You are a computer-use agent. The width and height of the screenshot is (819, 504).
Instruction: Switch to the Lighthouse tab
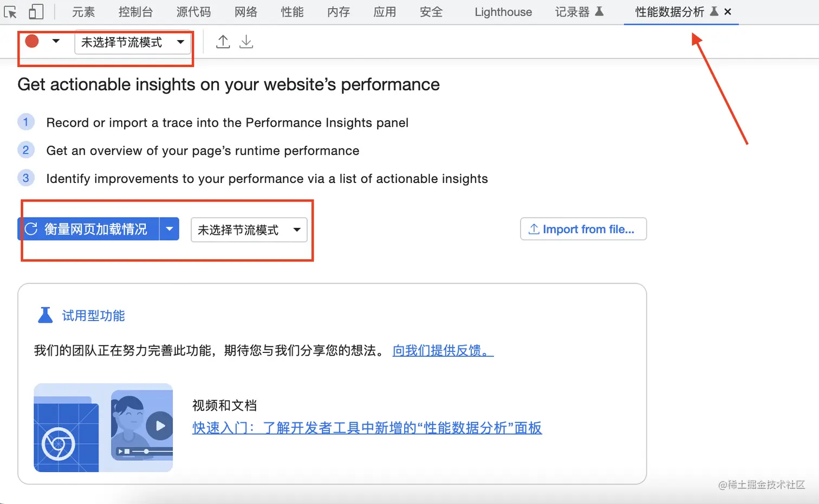click(x=502, y=11)
